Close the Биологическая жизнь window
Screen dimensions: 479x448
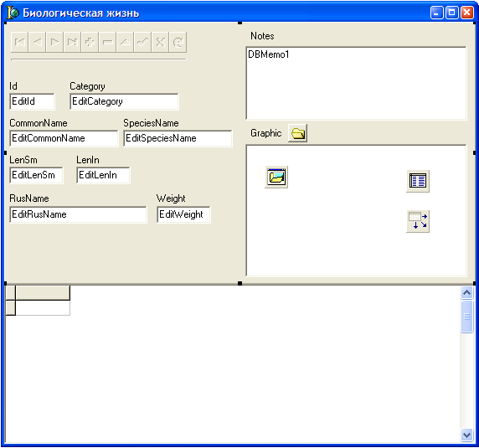pos(467,13)
